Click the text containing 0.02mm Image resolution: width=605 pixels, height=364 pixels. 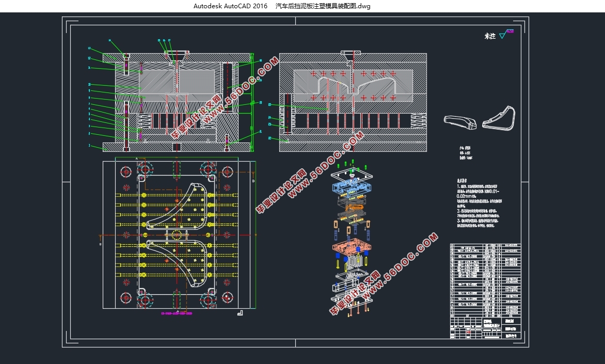[466, 196]
